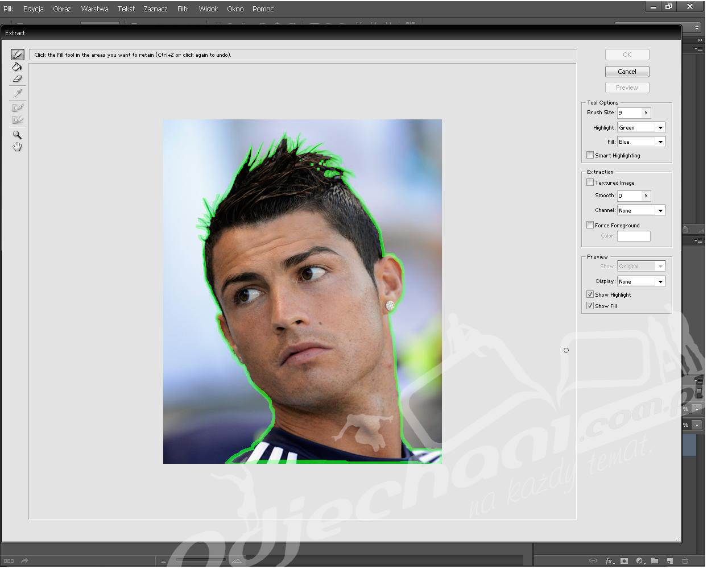Create a new layer icon
The width and height of the screenshot is (728, 582).
click(x=670, y=561)
